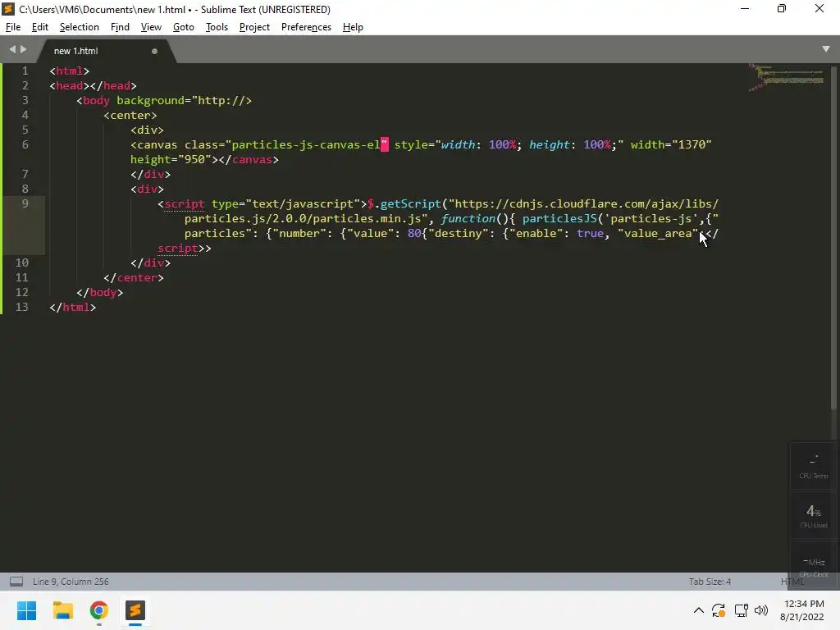The width and height of the screenshot is (840, 630).
Task: Open the Project menu
Action: click(254, 27)
